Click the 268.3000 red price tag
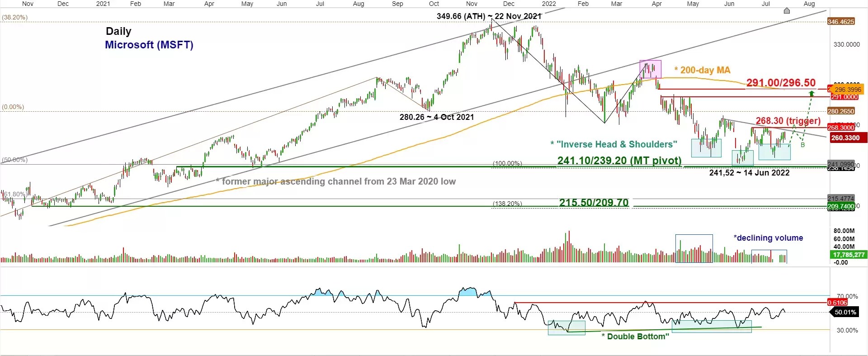The image size is (868, 356). 841,128
